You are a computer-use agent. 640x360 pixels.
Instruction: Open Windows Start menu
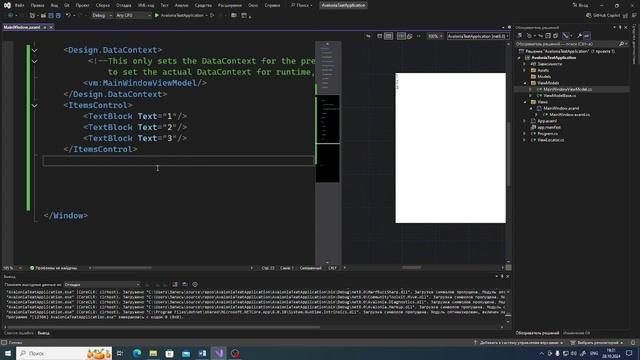pyautogui.click(x=8, y=353)
